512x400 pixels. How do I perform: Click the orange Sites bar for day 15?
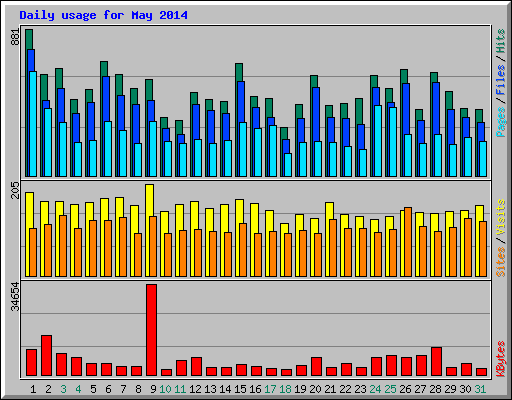(x=243, y=250)
